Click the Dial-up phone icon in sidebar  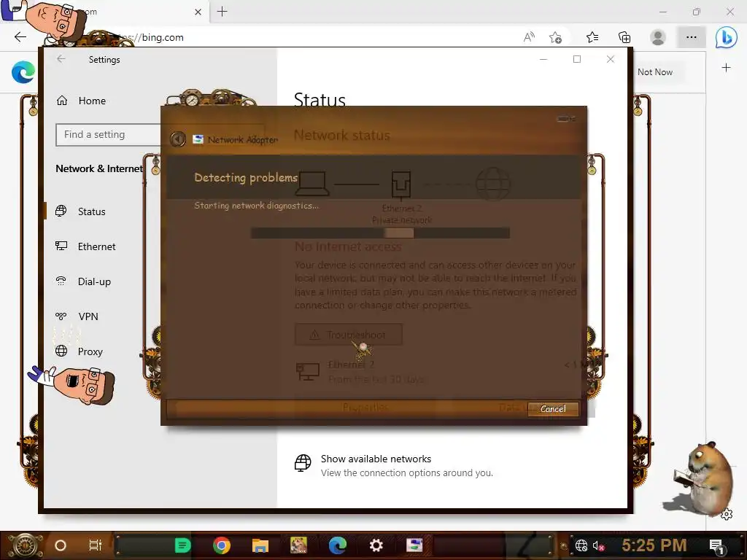(x=61, y=281)
